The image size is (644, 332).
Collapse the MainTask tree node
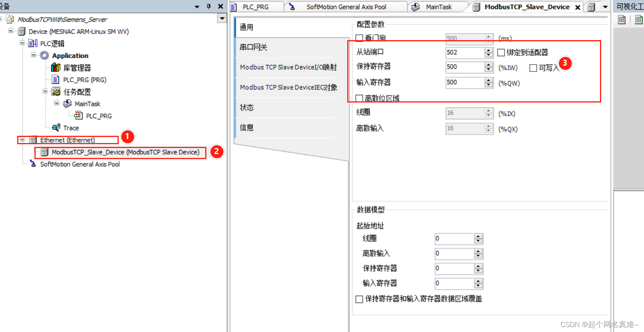click(x=56, y=103)
